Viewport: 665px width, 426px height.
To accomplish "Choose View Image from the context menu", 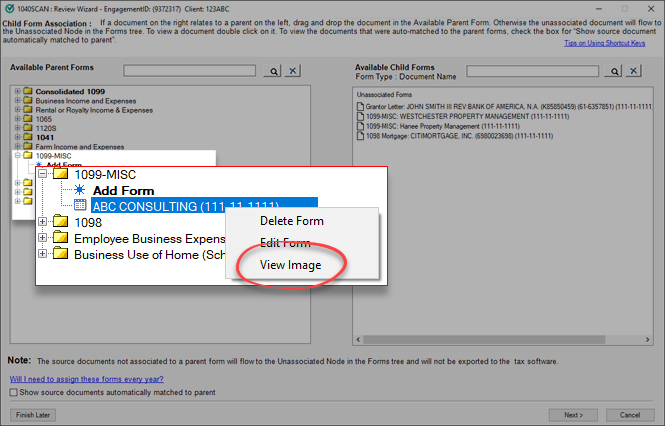I will coord(291,264).
